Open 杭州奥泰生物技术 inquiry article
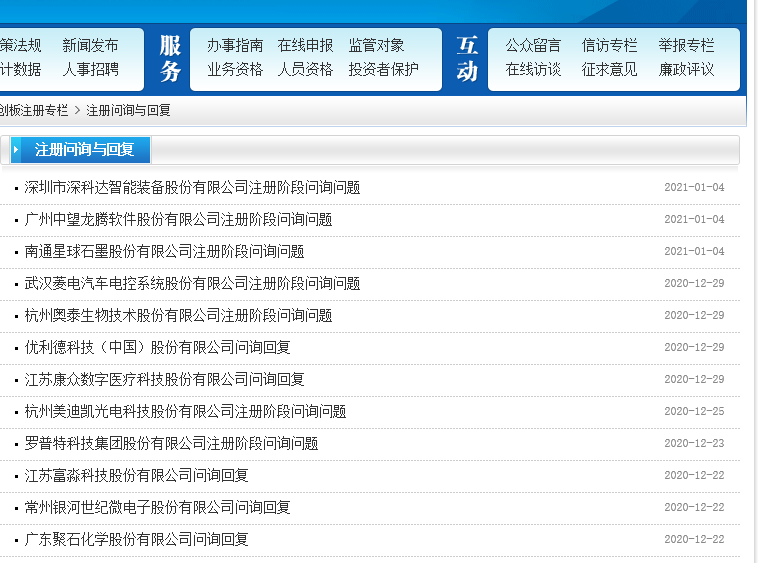Viewport: 764px width, 563px height. point(178,315)
